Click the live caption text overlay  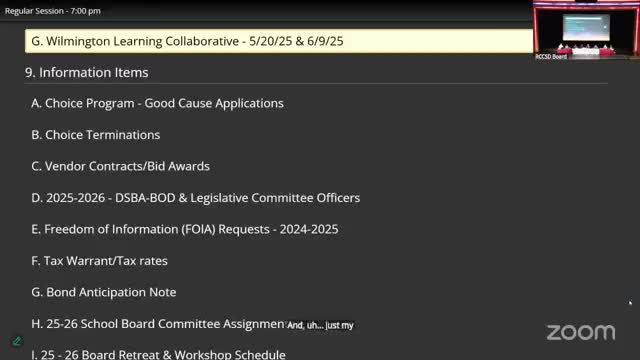pos(320,325)
